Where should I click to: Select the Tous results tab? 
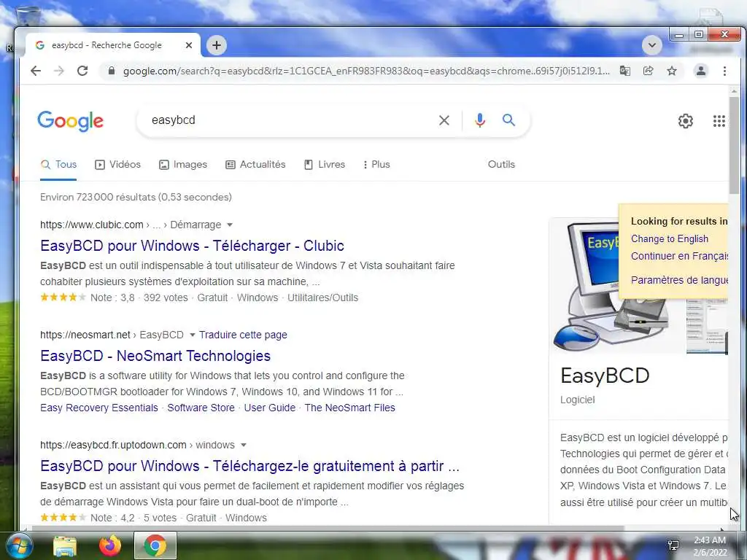tap(58, 164)
